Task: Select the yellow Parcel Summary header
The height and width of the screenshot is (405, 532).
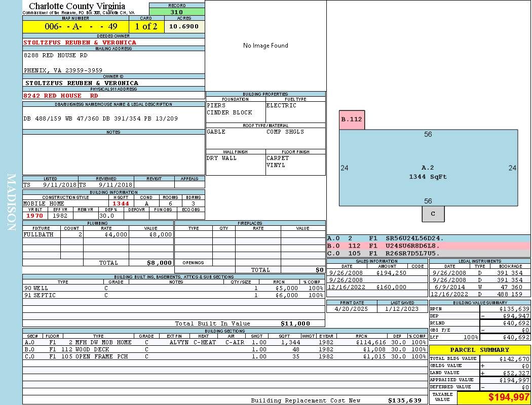Action: click(479, 350)
